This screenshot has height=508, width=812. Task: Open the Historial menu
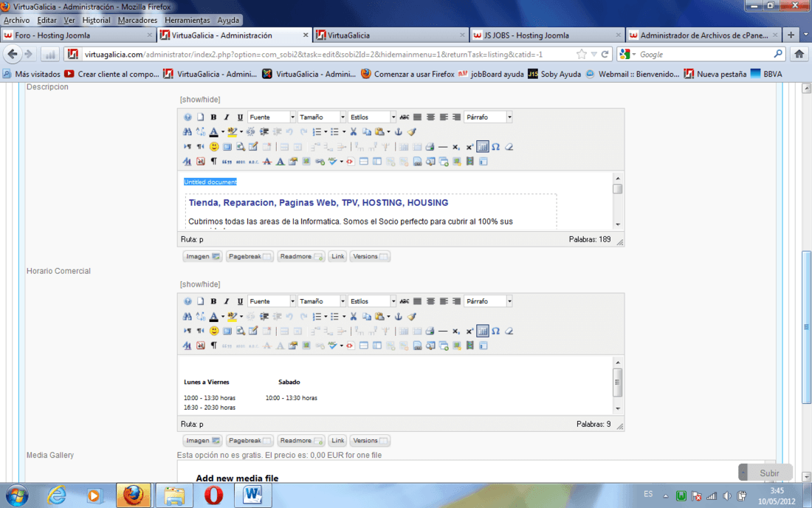coord(96,20)
